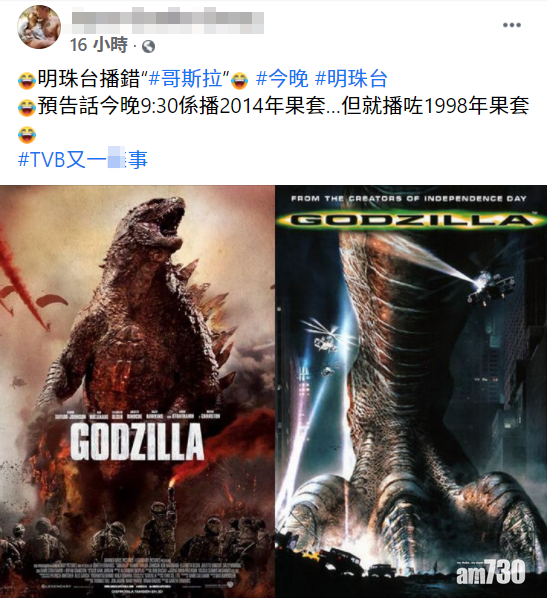Click the laughing emoji before 預告話今晚

click(x=27, y=107)
